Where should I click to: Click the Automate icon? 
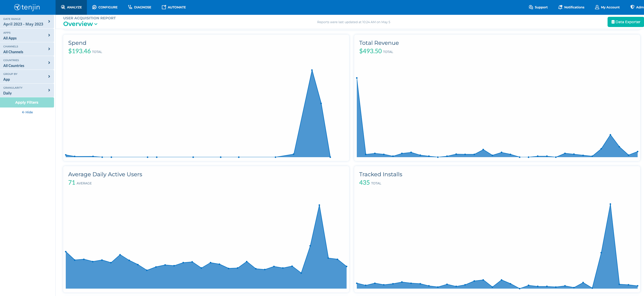tap(164, 7)
